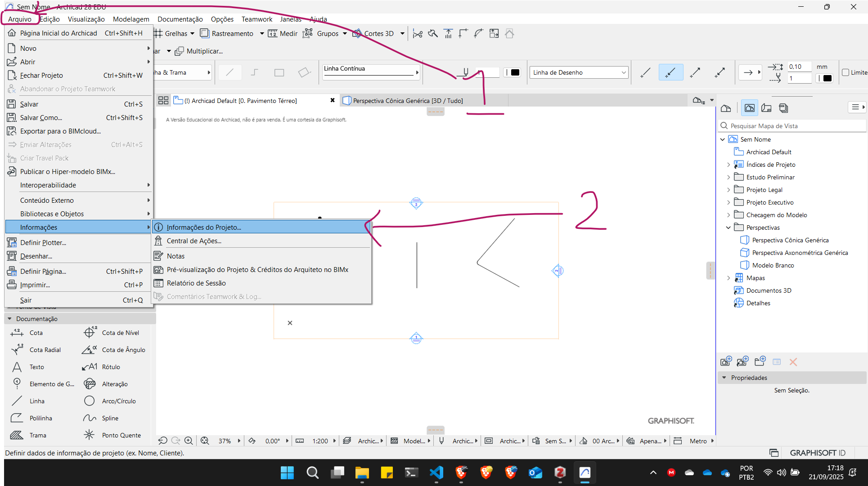Expand the Projeto Executivo folder
This screenshot has width=868, height=486.
[x=729, y=202]
